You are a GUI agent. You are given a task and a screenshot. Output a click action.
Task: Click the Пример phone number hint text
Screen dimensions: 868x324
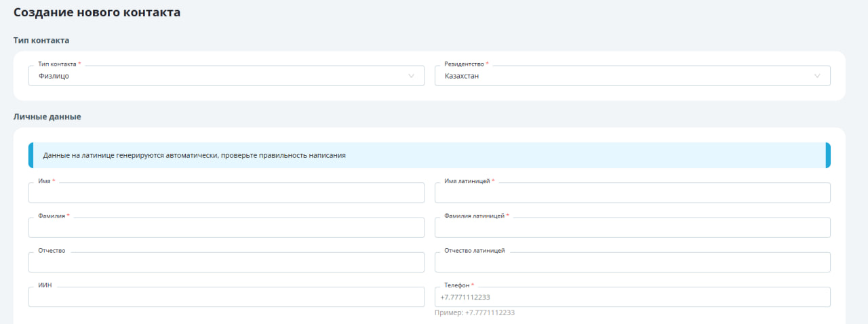tap(475, 312)
